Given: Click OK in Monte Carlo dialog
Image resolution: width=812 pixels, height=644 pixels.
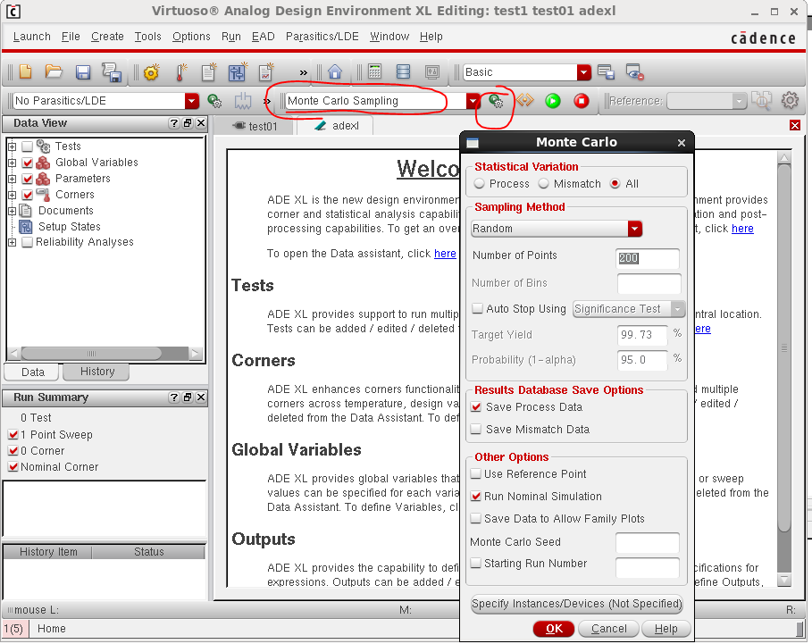Looking at the screenshot, I should click(554, 629).
